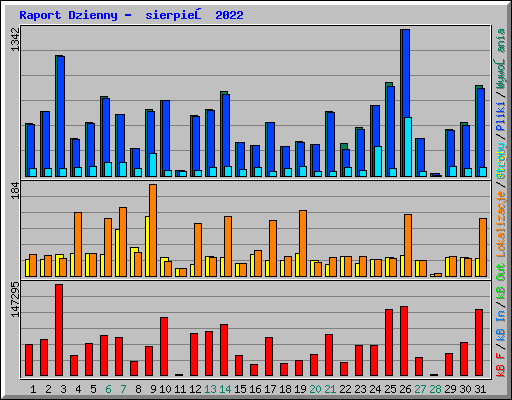Click the blue 'Pliki' legend label

click(x=501, y=116)
